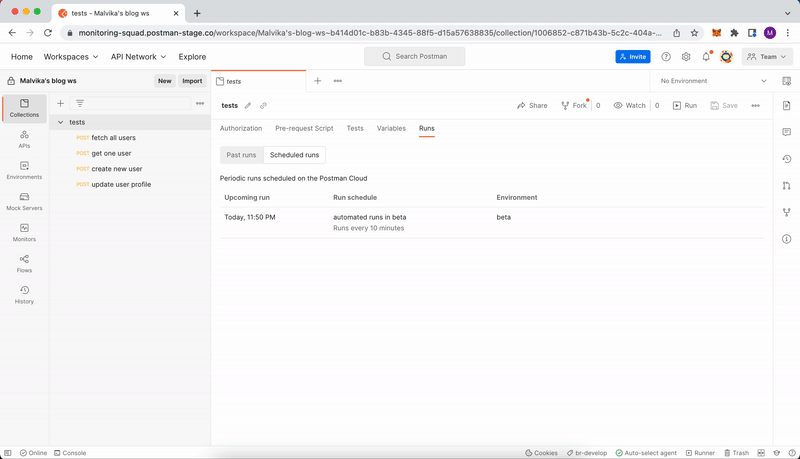Screen dimensions: 800x459
Task: Open the fetch all users request
Action: [113, 138]
